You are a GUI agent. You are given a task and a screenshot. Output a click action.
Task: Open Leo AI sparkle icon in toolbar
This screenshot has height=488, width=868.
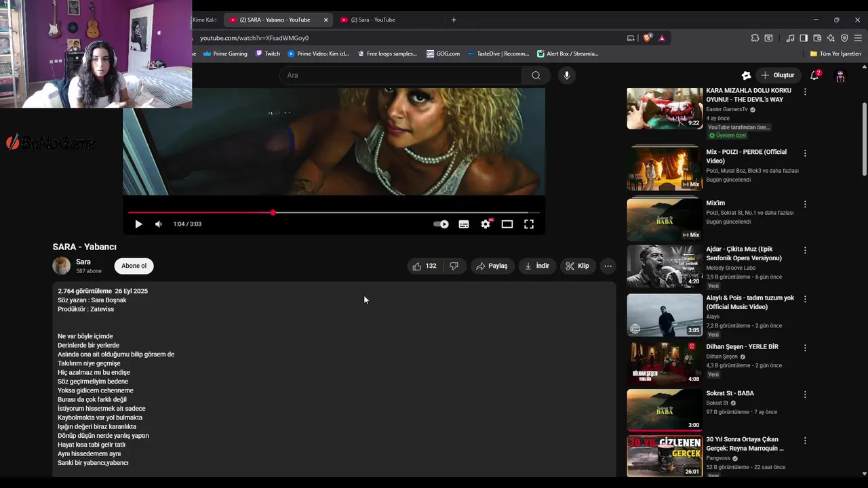[x=831, y=38]
